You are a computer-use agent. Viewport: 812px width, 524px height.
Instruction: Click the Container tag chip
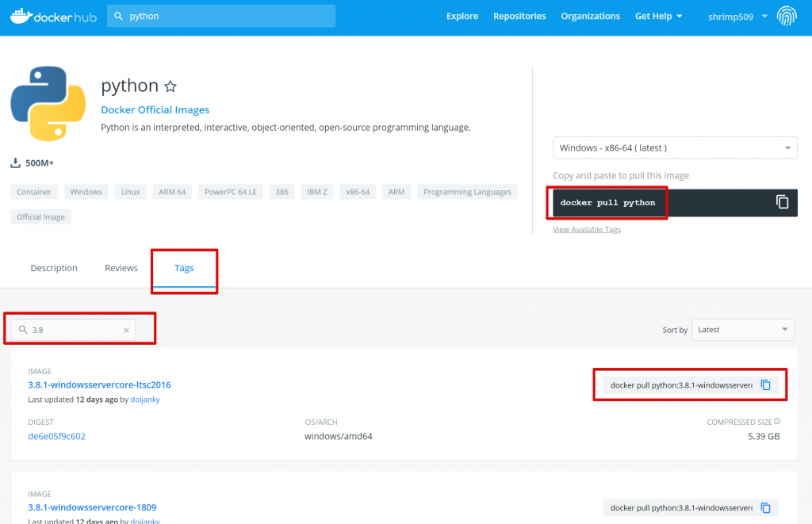33,192
